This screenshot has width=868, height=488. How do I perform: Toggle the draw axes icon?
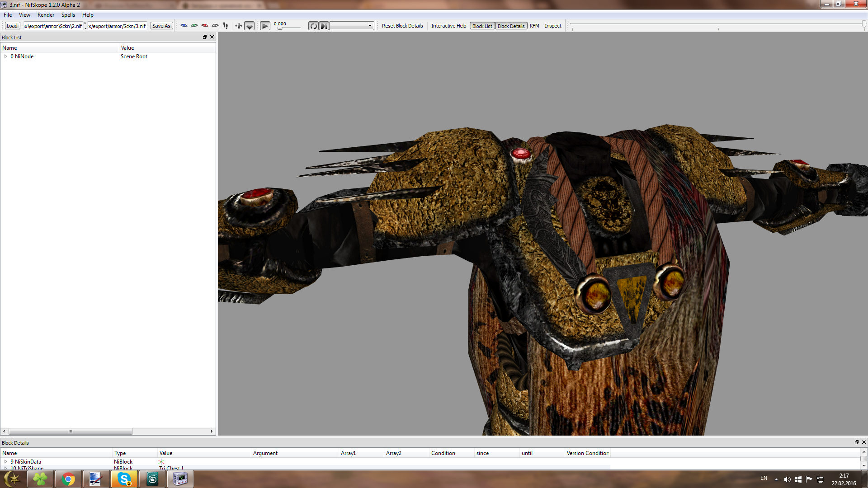click(x=239, y=26)
